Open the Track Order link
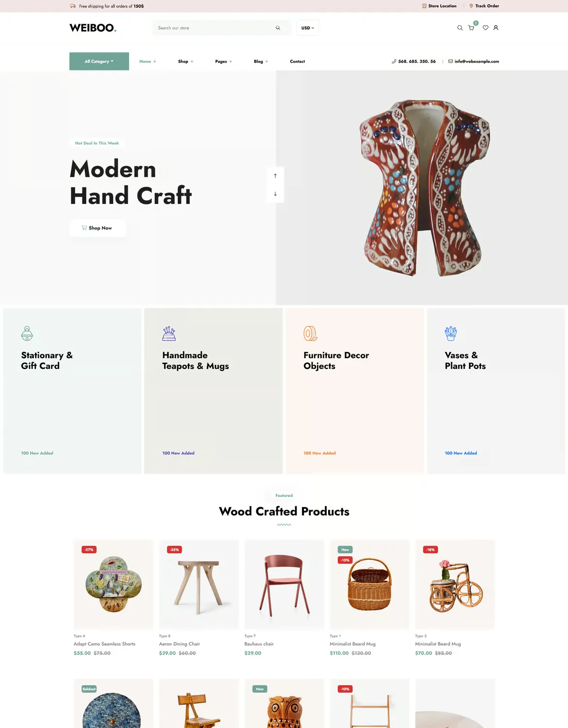Image resolution: width=568 pixels, height=728 pixels. tap(484, 6)
